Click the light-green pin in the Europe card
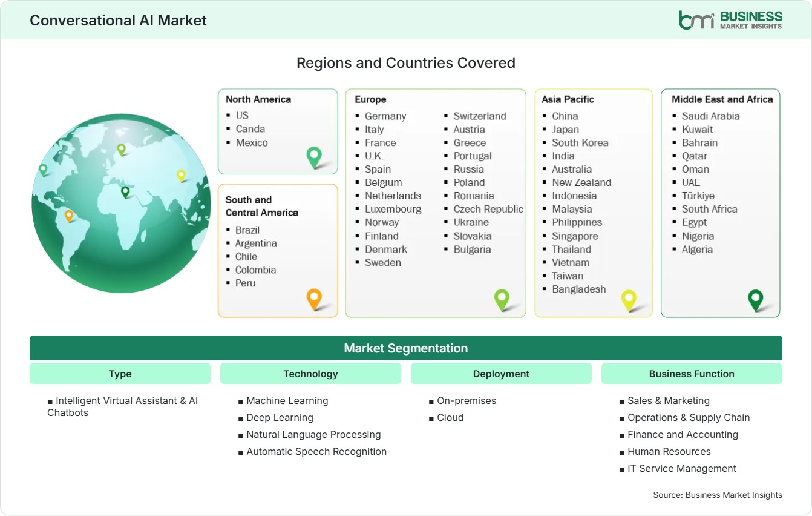 502,299
